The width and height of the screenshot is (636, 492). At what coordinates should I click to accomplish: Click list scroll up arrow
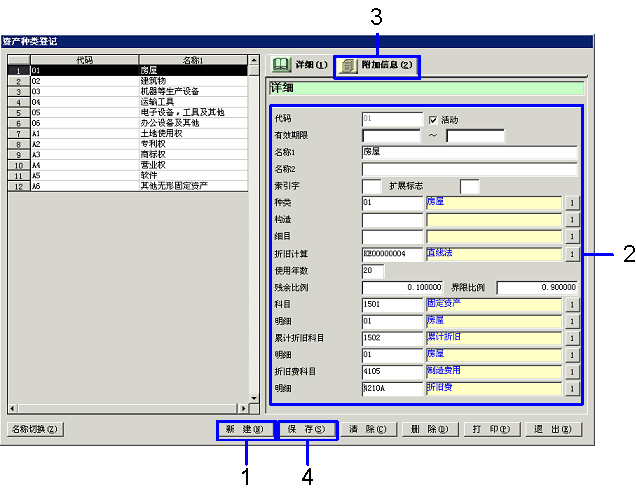click(254, 60)
